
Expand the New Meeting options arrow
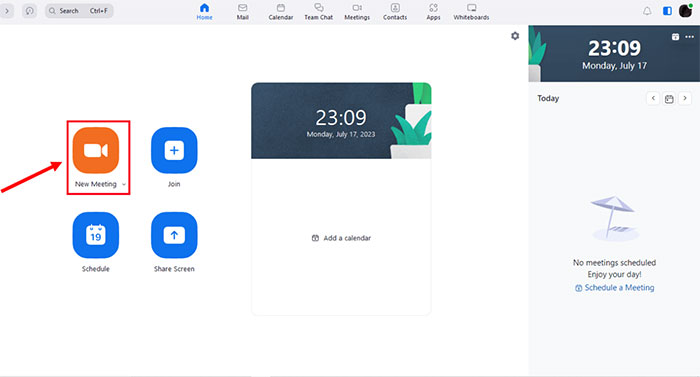pos(124,184)
